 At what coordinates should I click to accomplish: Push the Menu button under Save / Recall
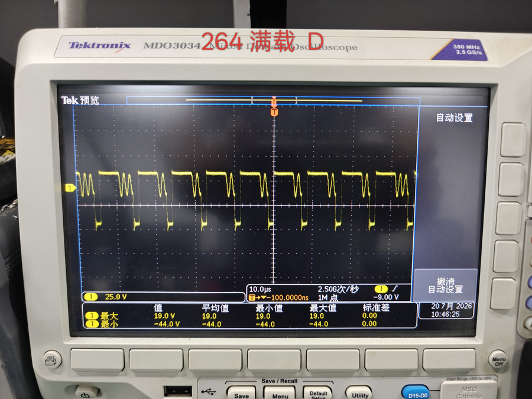point(280,394)
